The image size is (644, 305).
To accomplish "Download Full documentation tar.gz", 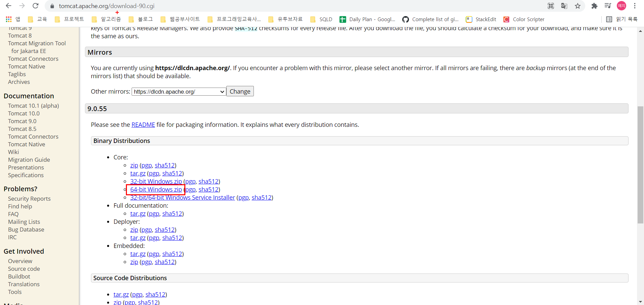I will coord(138,213).
